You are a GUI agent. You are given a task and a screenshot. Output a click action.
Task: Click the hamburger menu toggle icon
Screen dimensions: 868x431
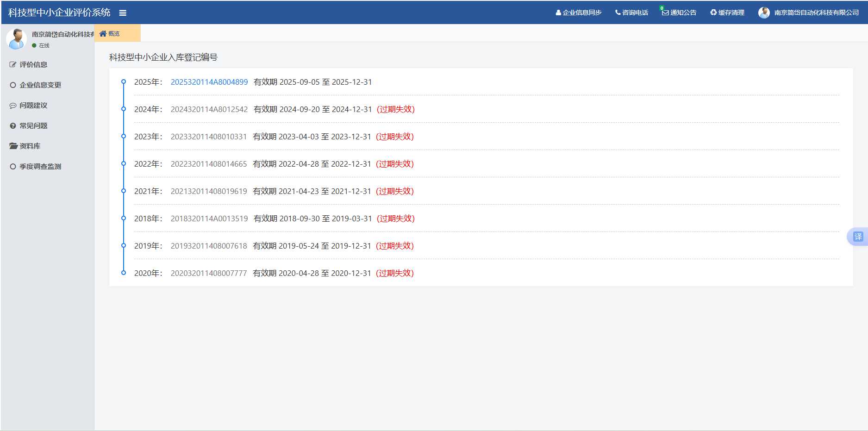coord(123,13)
